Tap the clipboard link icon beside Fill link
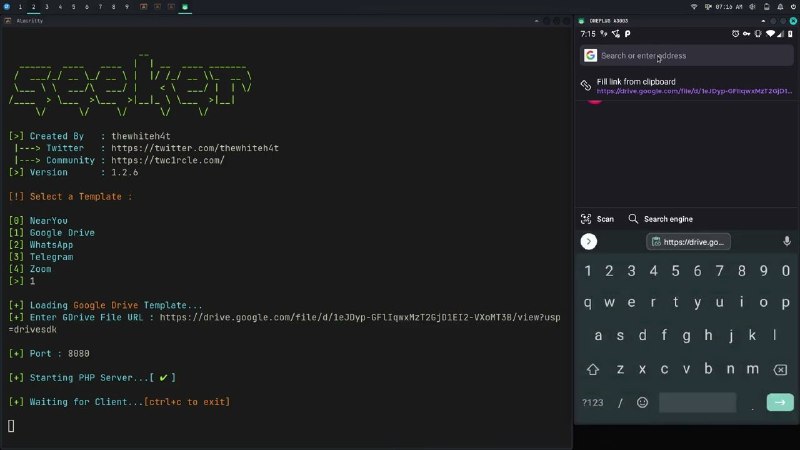800x450 pixels. coord(586,86)
